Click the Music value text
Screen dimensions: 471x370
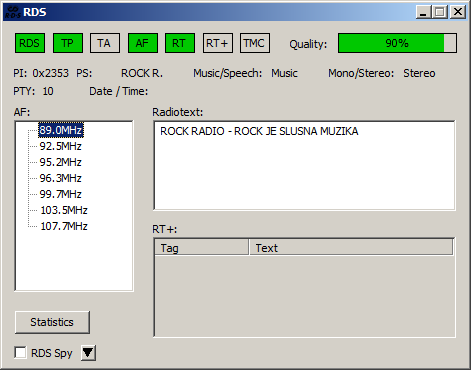(x=284, y=73)
